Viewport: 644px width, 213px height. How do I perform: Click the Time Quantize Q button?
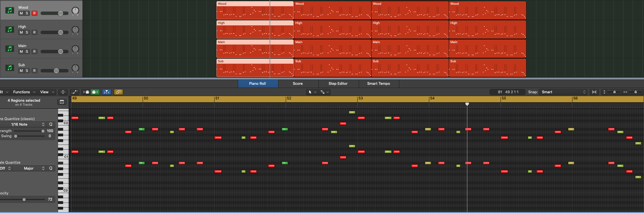(51, 124)
